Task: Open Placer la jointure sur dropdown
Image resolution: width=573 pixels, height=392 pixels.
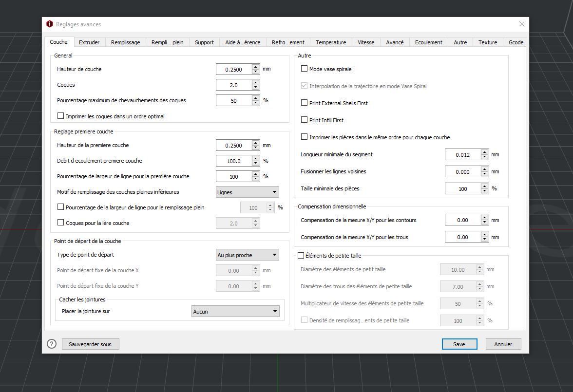Action: click(x=235, y=311)
